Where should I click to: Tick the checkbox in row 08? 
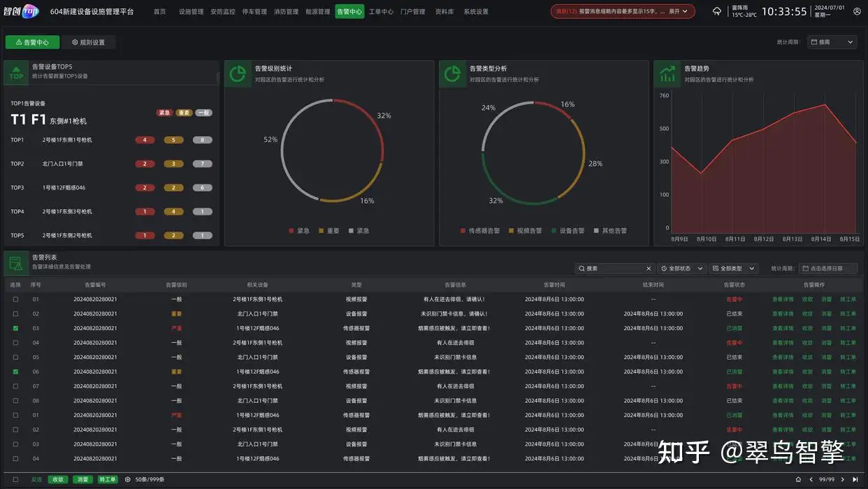pos(15,401)
